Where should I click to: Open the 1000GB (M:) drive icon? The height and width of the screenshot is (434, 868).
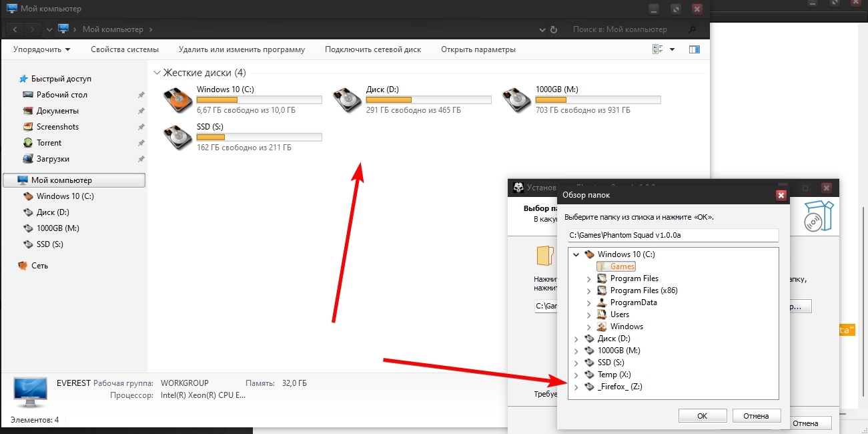tap(516, 99)
